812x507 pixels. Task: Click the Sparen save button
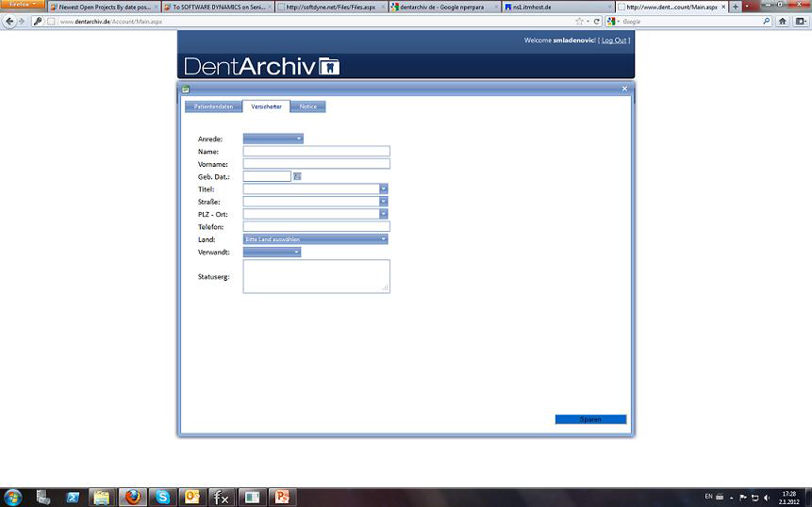pos(591,419)
